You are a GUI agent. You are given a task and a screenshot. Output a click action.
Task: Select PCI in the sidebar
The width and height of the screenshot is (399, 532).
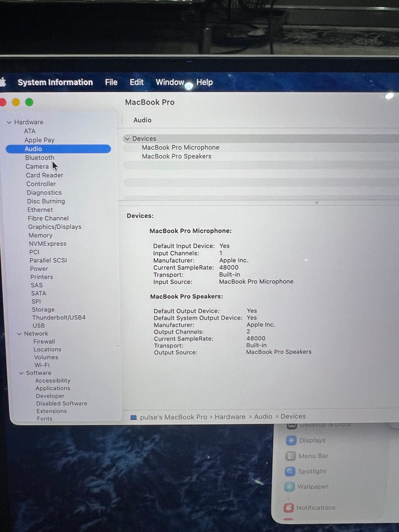[34, 252]
